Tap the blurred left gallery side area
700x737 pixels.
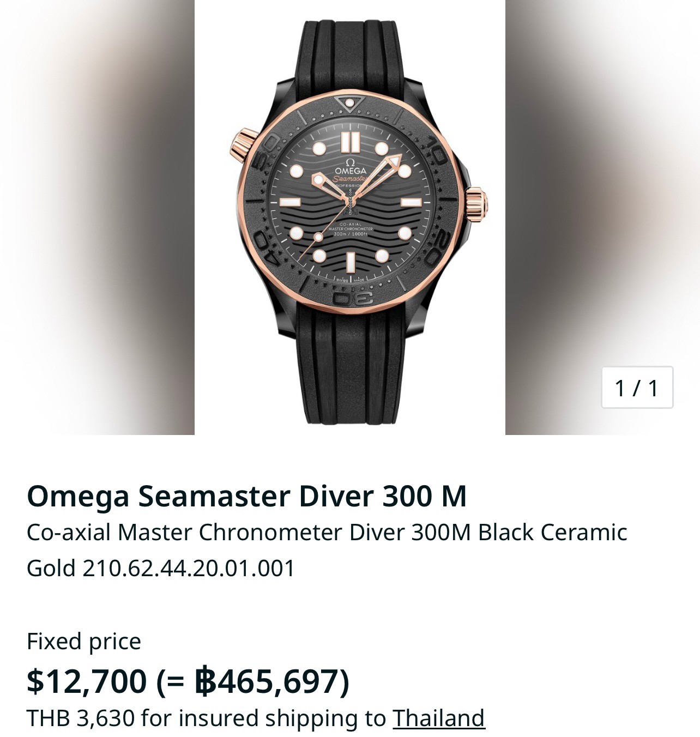click(97, 218)
